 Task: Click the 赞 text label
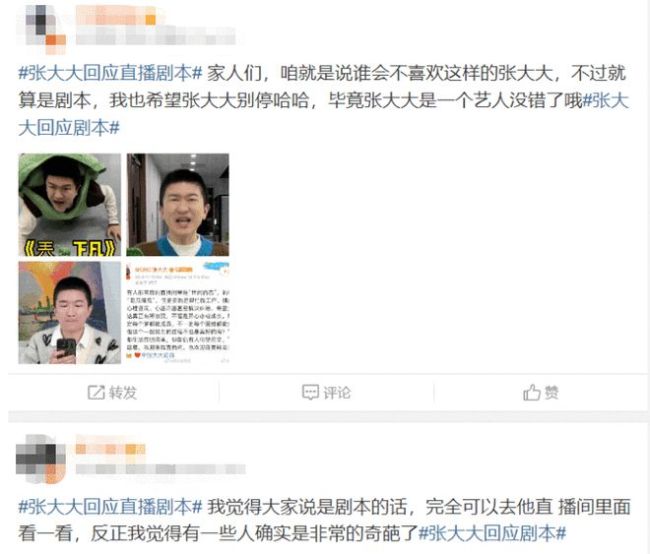pos(551,392)
